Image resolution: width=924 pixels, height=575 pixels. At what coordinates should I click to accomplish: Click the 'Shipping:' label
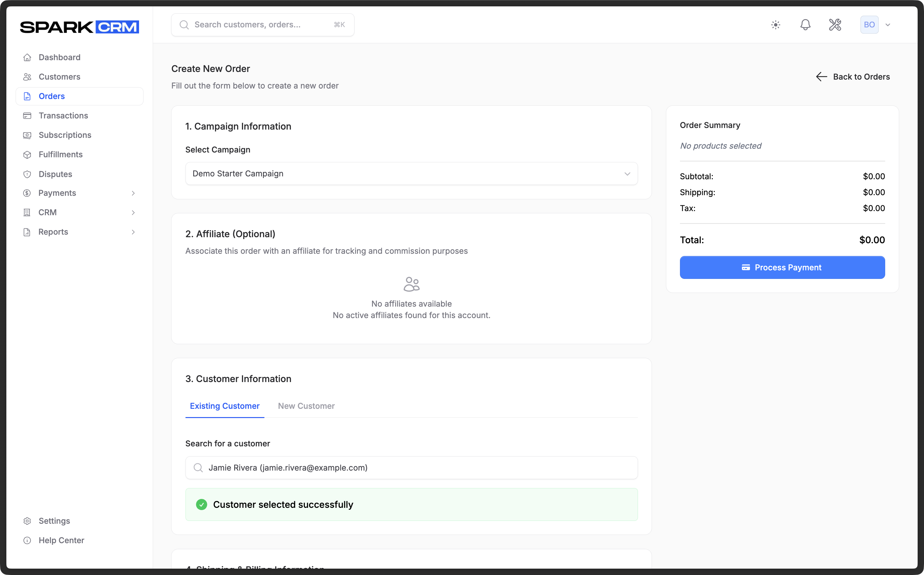[697, 192]
